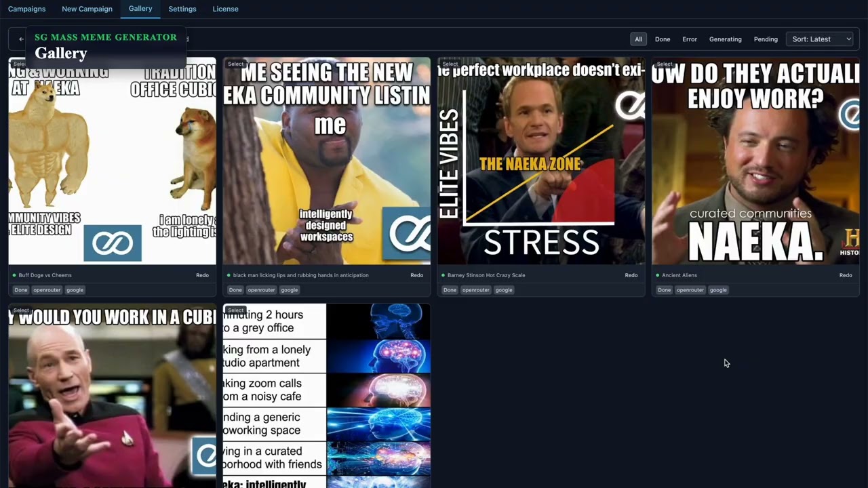Image resolution: width=868 pixels, height=488 pixels.
Task: Filter gallery by Pending status
Action: click(x=766, y=39)
